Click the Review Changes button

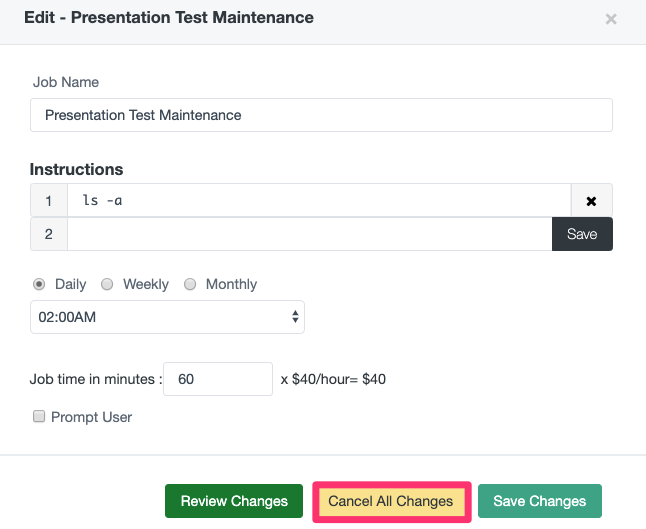point(234,501)
